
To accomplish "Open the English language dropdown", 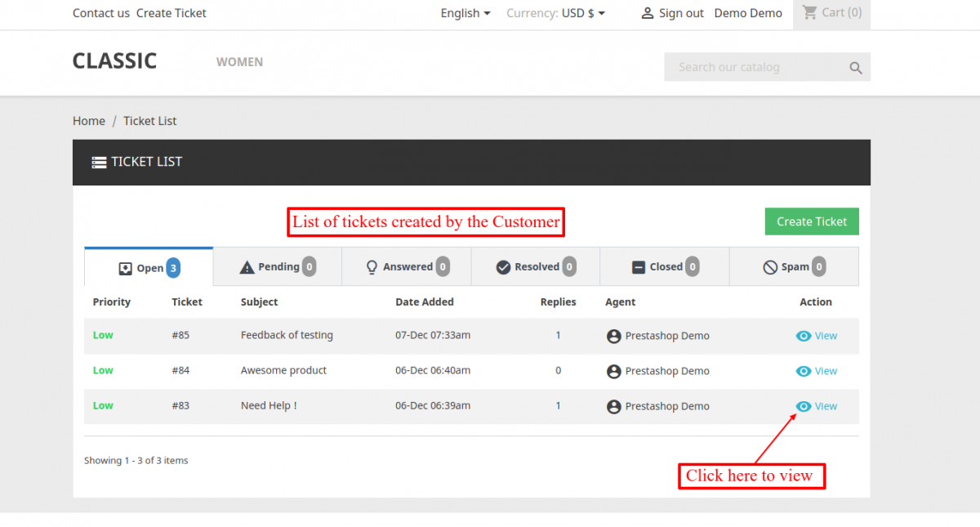I will (x=465, y=12).
